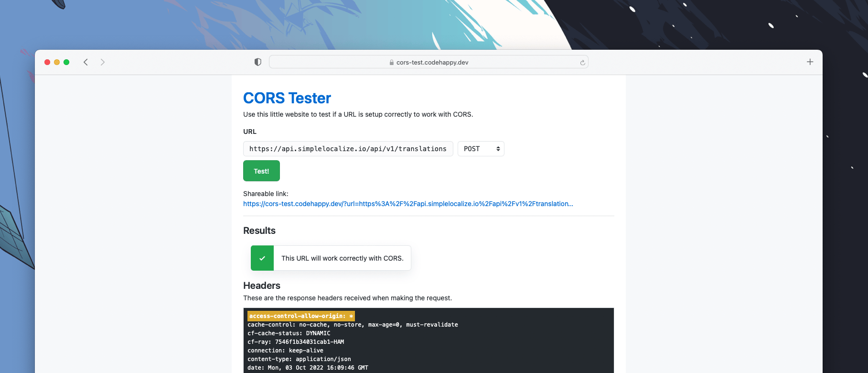Minimize the window with the yellow button
Viewport: 868px width, 373px height.
pos(57,62)
